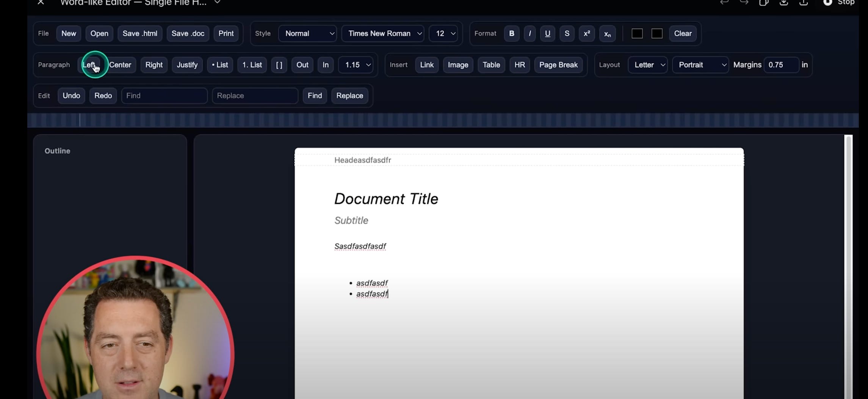This screenshot has height=399, width=868.
Task: Click the Replace text field
Action: coord(255,96)
